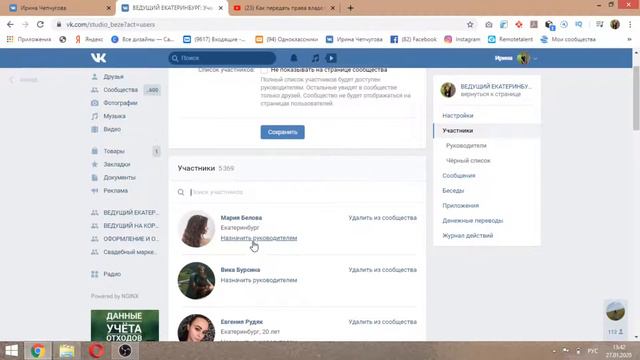Remove Евгения Рудяк from community
This screenshot has height=360, width=640.
382,322
